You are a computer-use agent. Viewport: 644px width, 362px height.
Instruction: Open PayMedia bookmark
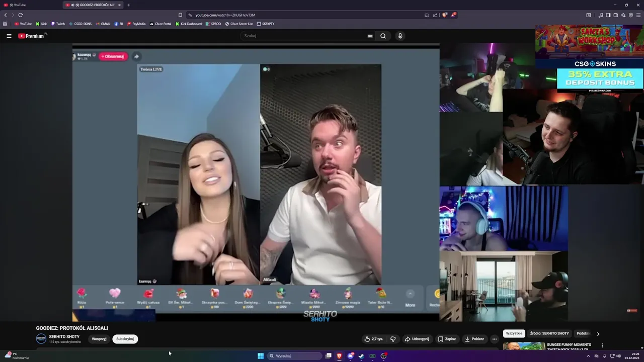tap(136, 24)
